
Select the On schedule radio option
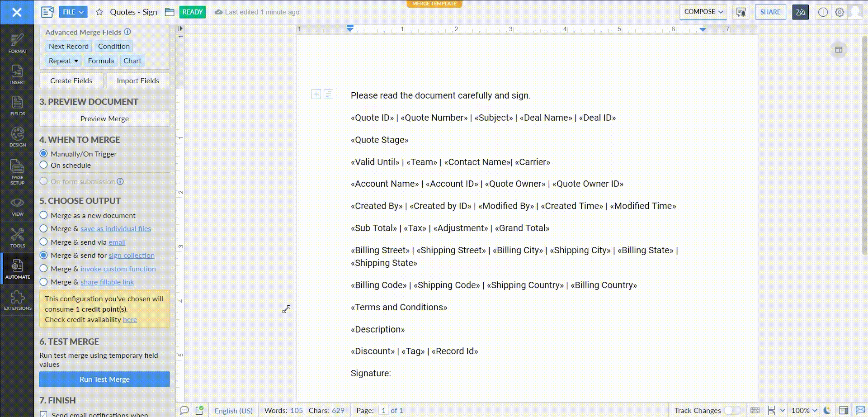[x=44, y=165]
